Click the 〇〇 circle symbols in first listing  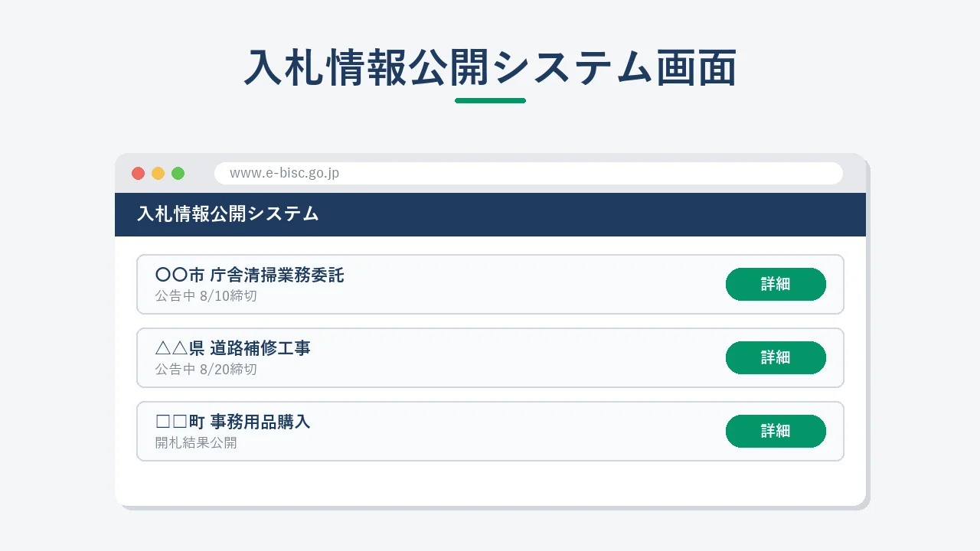tap(171, 275)
